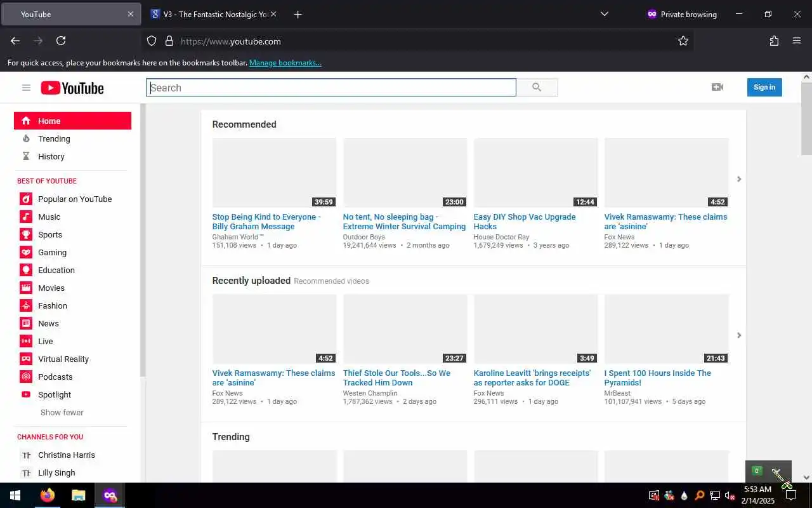Click the URL address bar

[419, 41]
